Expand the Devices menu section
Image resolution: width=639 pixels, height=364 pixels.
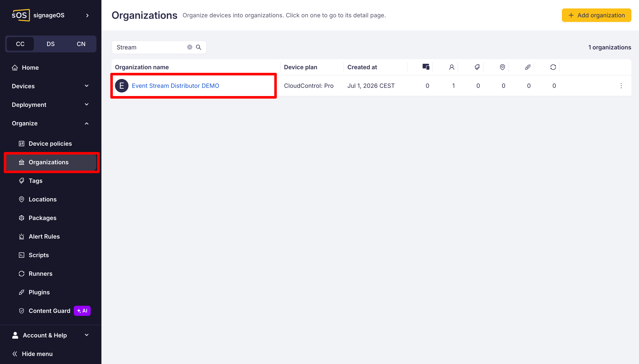click(x=51, y=86)
